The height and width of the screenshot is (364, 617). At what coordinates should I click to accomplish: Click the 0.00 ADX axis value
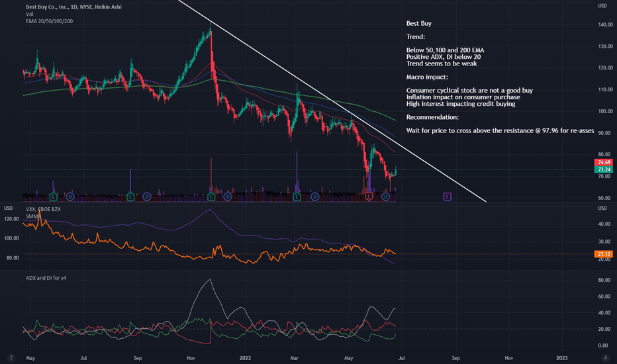coord(603,345)
